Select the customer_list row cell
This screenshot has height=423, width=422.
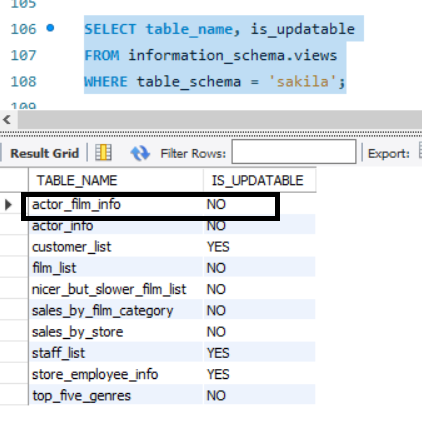(x=116, y=247)
